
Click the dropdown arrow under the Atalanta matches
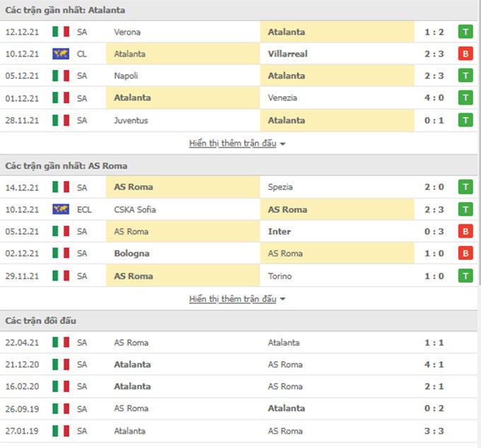(x=283, y=144)
